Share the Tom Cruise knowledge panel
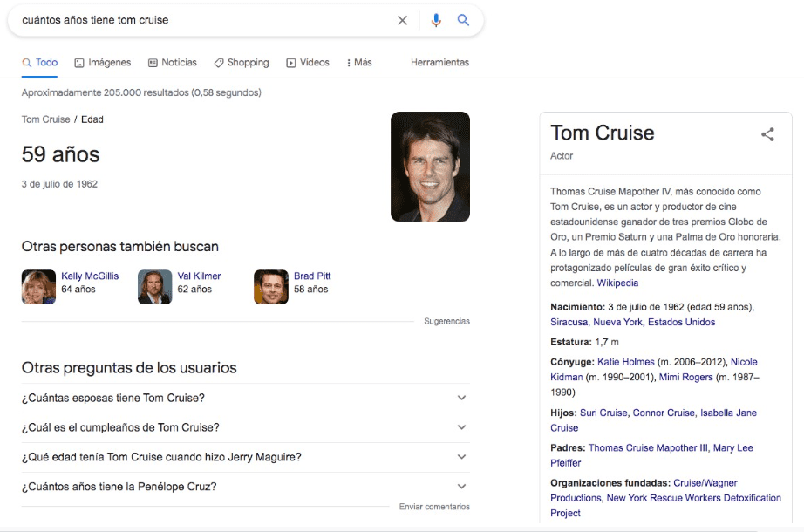The height and width of the screenshot is (532, 804). pos(767,134)
